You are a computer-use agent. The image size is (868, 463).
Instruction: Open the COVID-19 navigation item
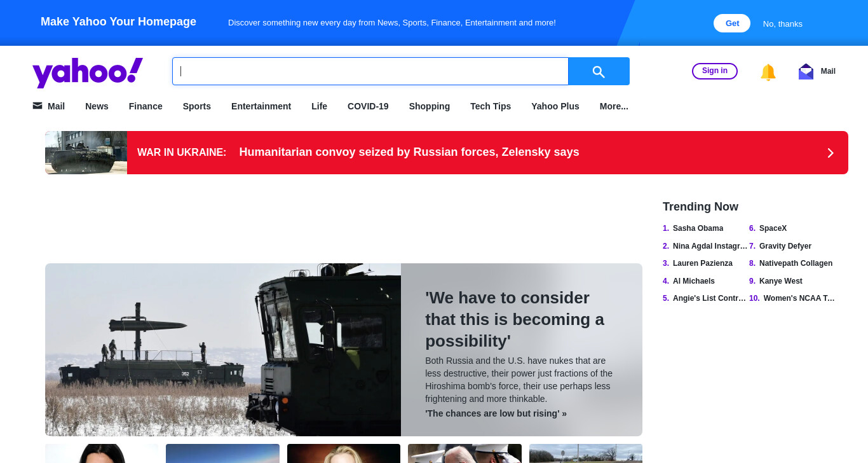click(x=368, y=106)
